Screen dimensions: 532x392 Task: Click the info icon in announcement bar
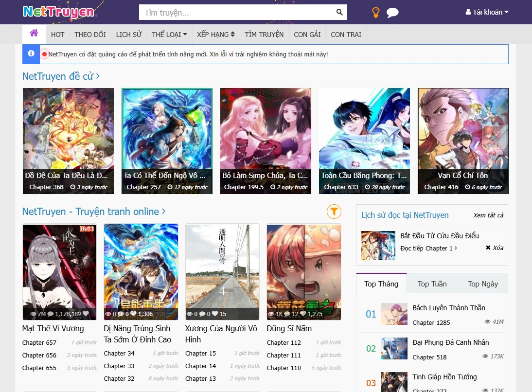coord(31,54)
